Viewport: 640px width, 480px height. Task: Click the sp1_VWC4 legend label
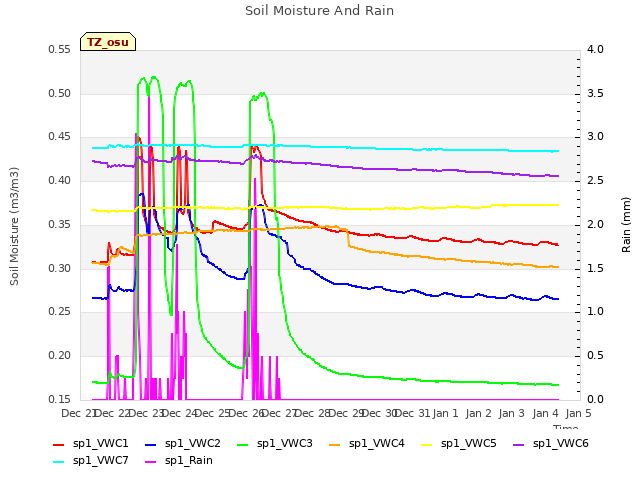pos(377,444)
